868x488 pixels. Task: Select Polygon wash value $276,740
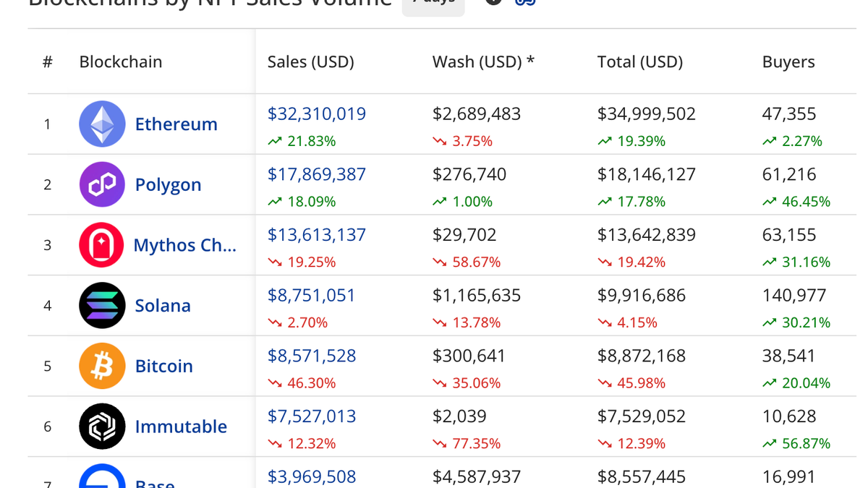coord(469,174)
